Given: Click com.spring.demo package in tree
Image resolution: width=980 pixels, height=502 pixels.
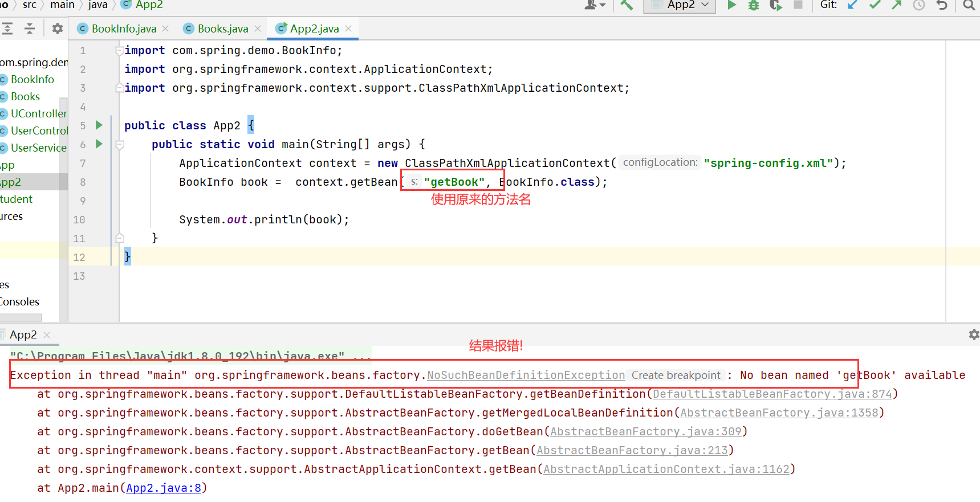Looking at the screenshot, I should 34,62.
